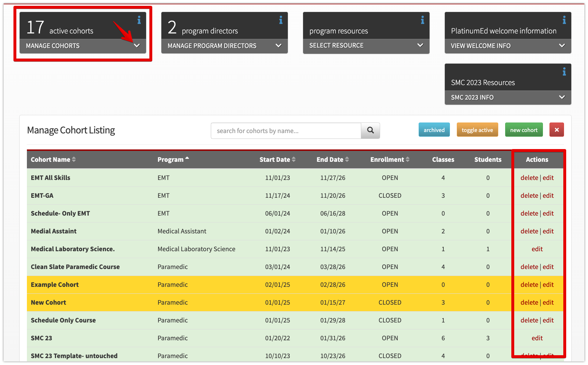Edit the Clean Slate Paramedic Course cohort
Screen dimensions: 588x365
coord(548,267)
